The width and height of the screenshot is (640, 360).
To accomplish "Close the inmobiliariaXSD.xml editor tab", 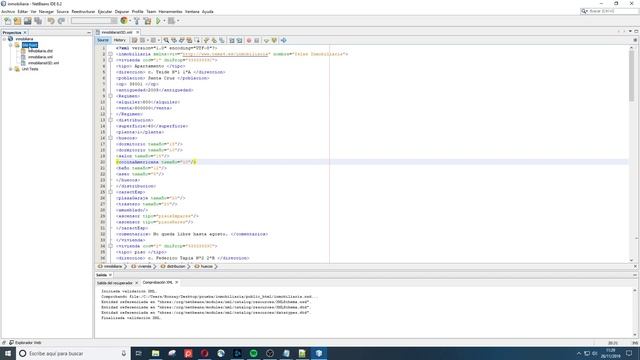I will [x=138, y=32].
